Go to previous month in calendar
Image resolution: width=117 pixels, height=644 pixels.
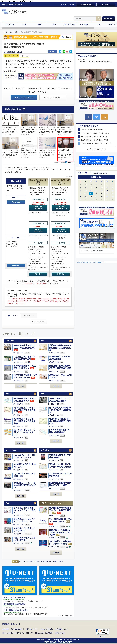point(79,177)
